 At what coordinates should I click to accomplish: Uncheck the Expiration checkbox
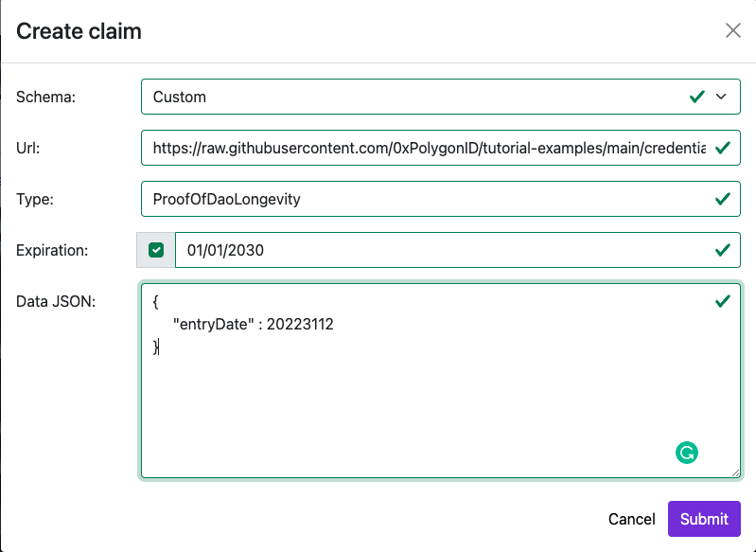(156, 250)
